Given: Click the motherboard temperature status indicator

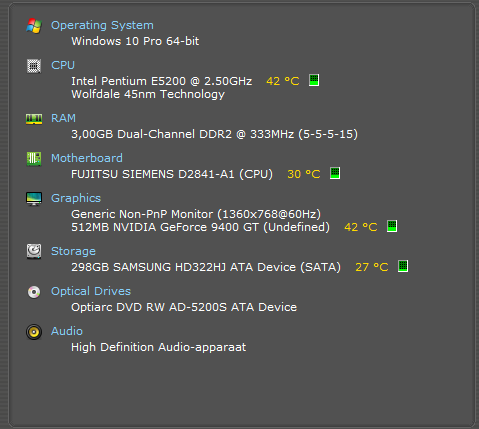Looking at the screenshot, I should coord(335,173).
